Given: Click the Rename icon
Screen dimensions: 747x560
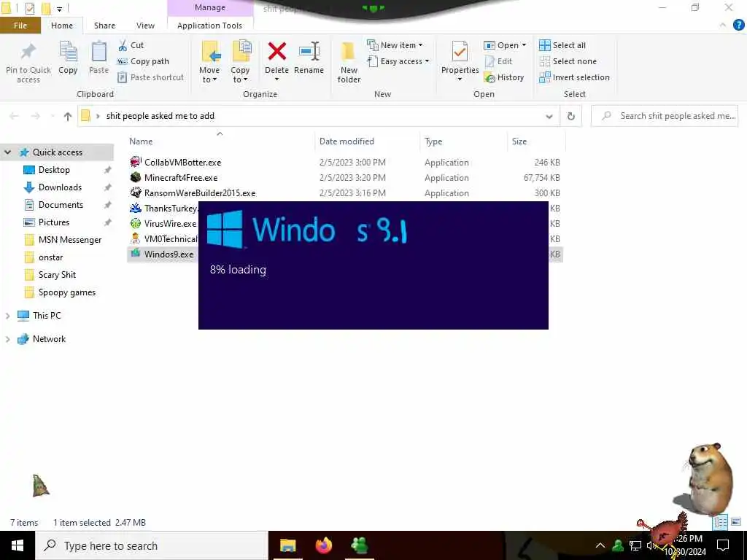Looking at the screenshot, I should pyautogui.click(x=309, y=52).
